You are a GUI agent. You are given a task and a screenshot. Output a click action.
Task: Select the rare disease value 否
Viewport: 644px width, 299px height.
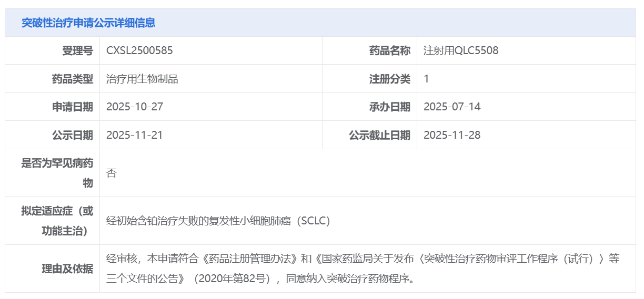pyautogui.click(x=111, y=173)
